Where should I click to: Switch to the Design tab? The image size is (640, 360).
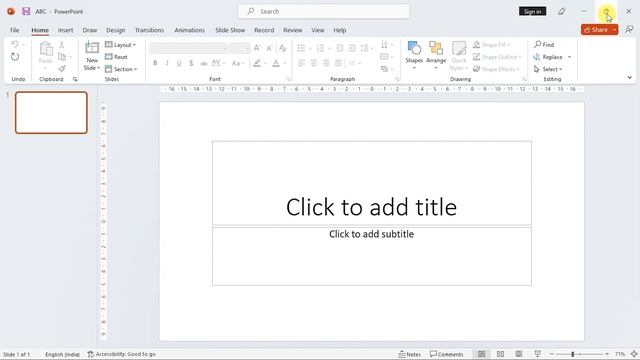(116, 30)
